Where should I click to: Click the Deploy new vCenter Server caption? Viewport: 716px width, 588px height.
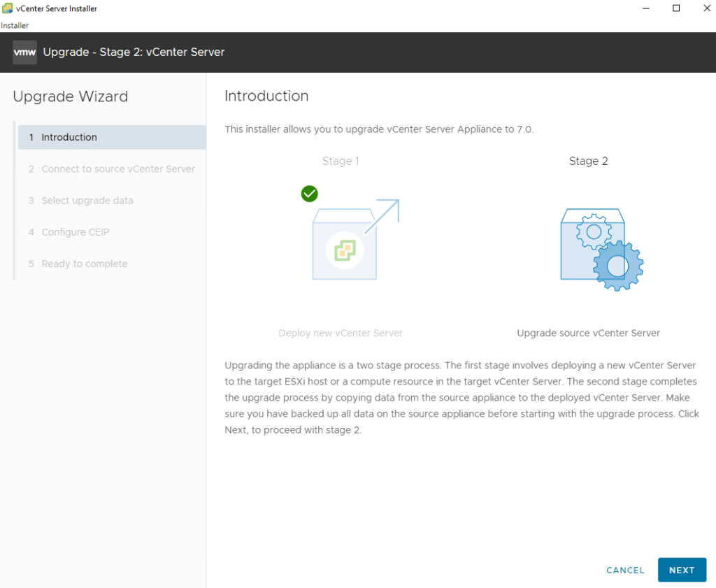click(x=341, y=333)
